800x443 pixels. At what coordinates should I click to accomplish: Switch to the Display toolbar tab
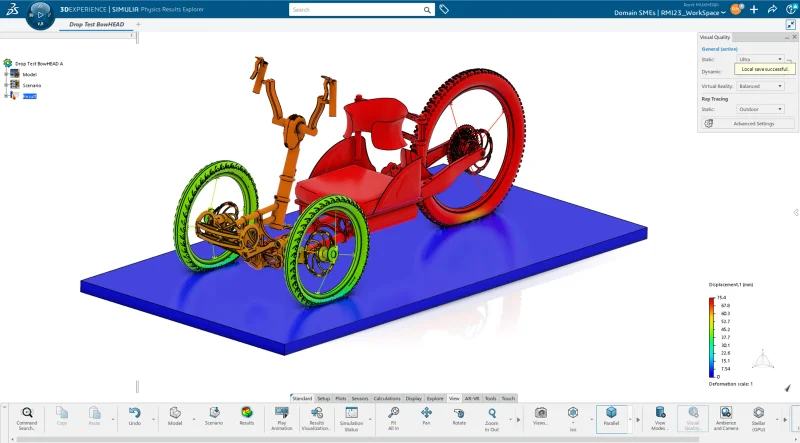click(414, 399)
